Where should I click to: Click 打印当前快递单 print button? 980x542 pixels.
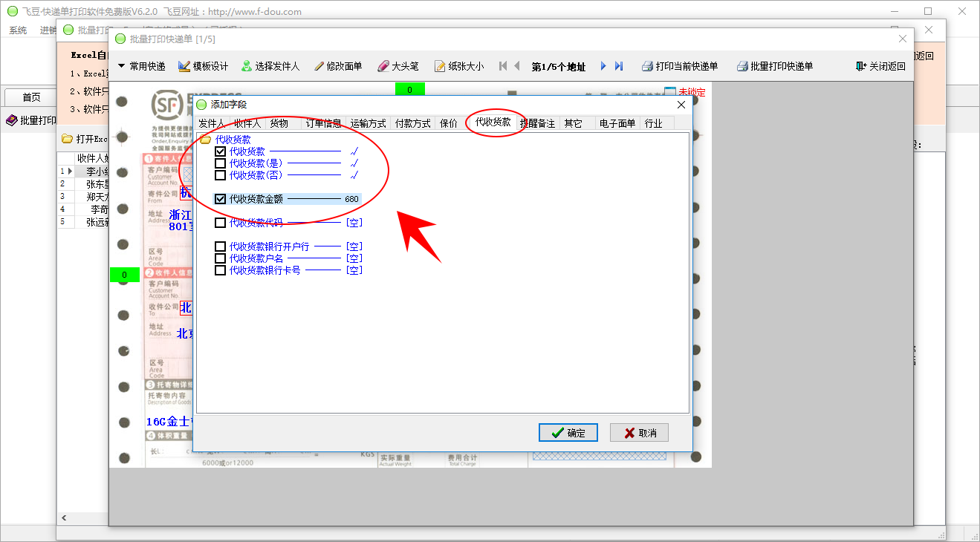(x=680, y=66)
